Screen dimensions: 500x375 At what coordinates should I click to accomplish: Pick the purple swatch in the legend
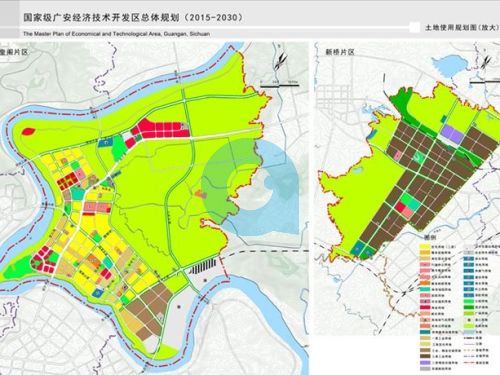point(425,362)
